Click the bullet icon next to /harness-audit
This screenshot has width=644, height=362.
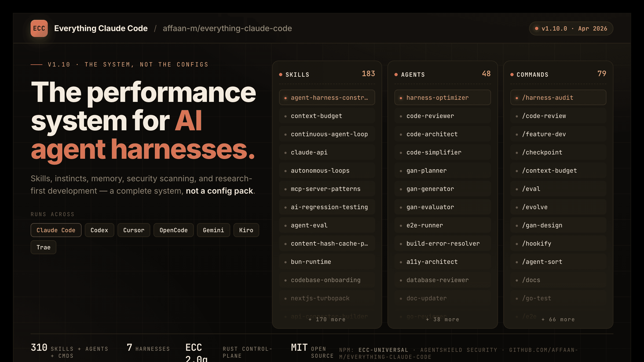(517, 98)
